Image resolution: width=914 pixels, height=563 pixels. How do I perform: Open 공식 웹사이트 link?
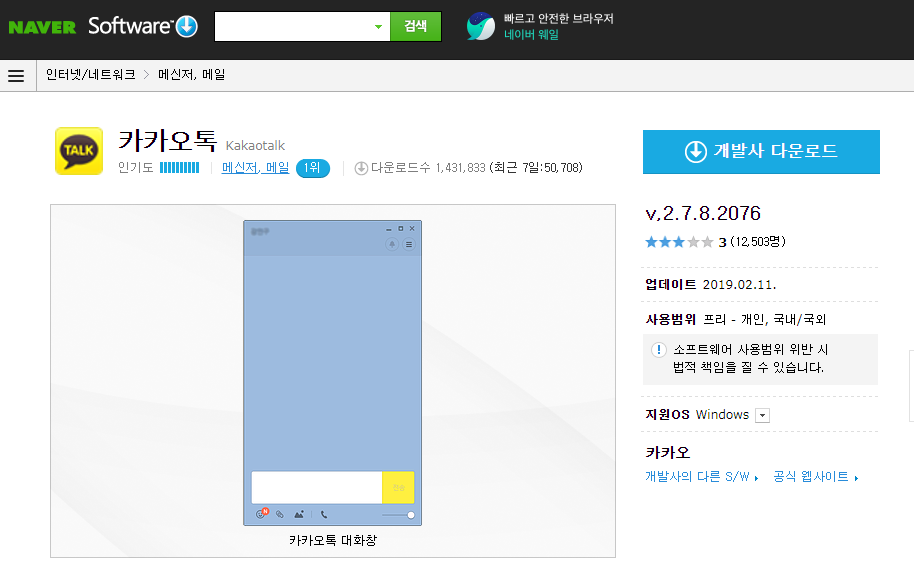click(x=815, y=477)
